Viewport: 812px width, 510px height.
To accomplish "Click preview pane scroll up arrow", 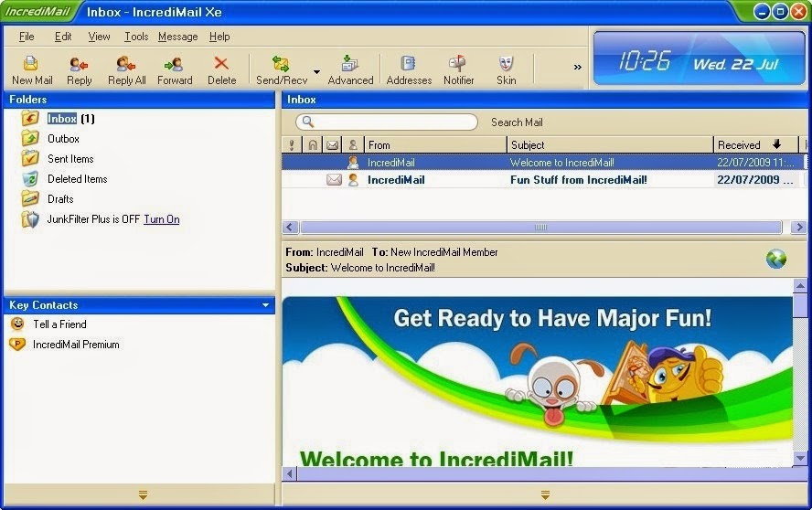I will pyautogui.click(x=800, y=285).
